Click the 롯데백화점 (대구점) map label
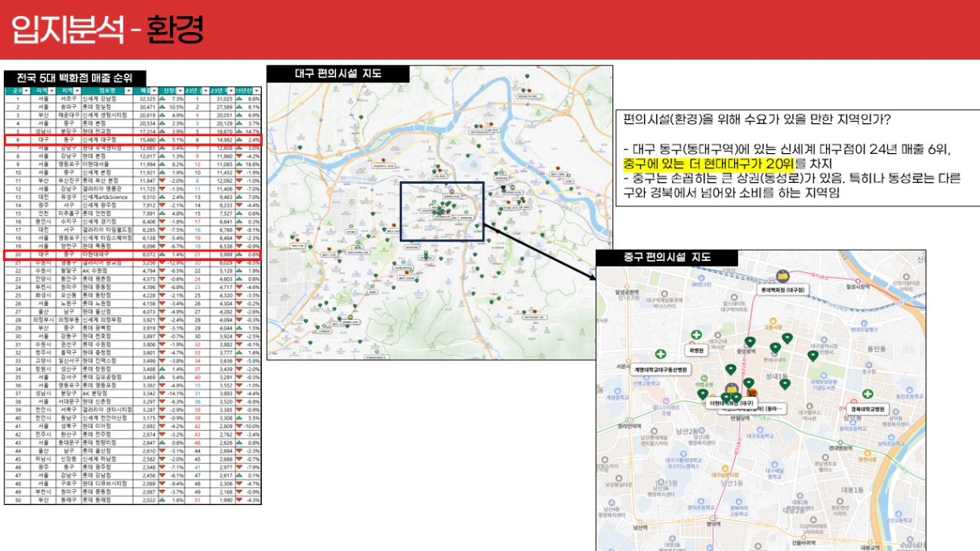The height and width of the screenshot is (551, 980). [784, 289]
